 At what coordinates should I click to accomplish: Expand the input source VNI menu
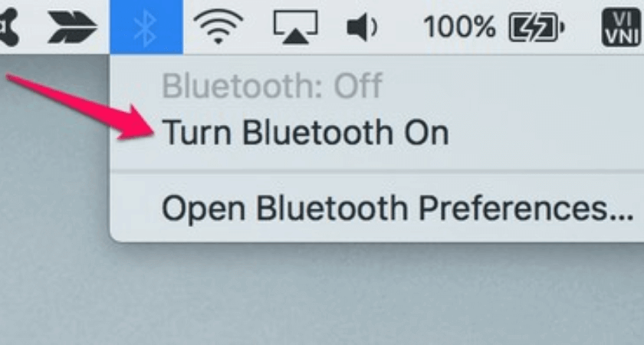click(x=622, y=27)
